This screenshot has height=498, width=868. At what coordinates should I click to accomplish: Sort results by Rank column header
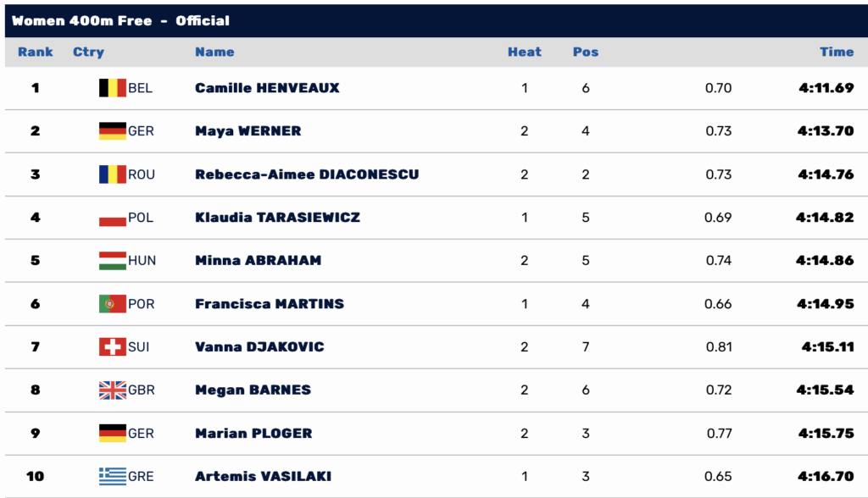[x=35, y=52]
